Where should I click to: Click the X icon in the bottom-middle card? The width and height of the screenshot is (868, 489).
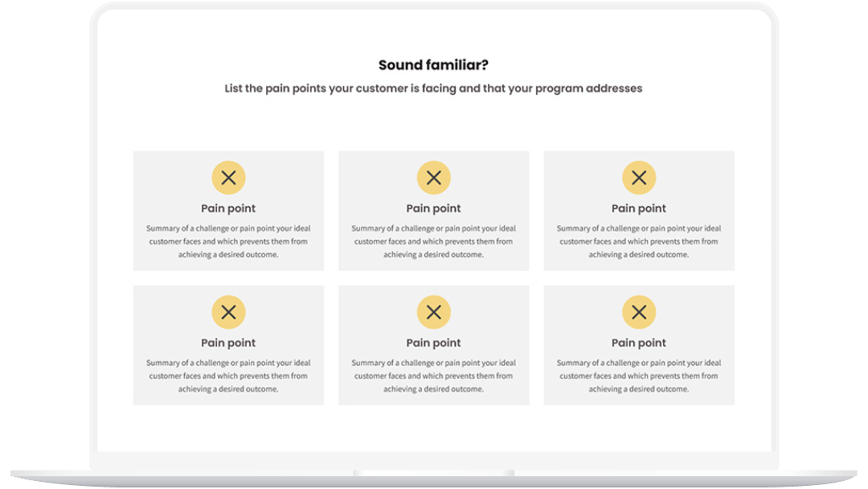(x=434, y=312)
